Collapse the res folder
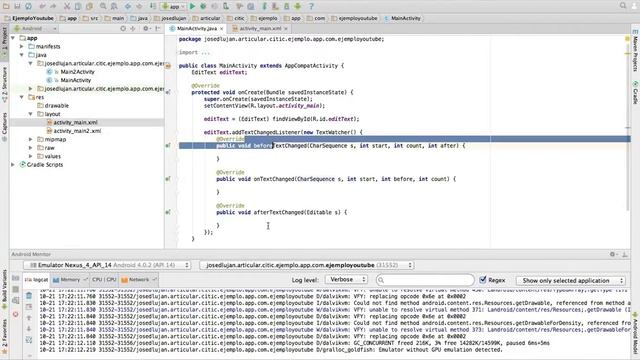 22,97
